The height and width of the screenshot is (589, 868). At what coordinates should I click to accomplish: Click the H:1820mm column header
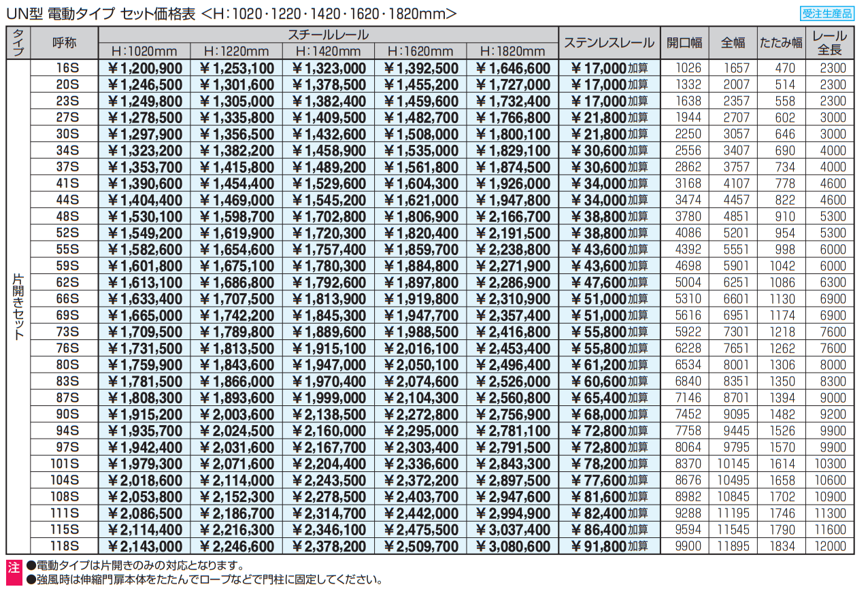coord(512,52)
